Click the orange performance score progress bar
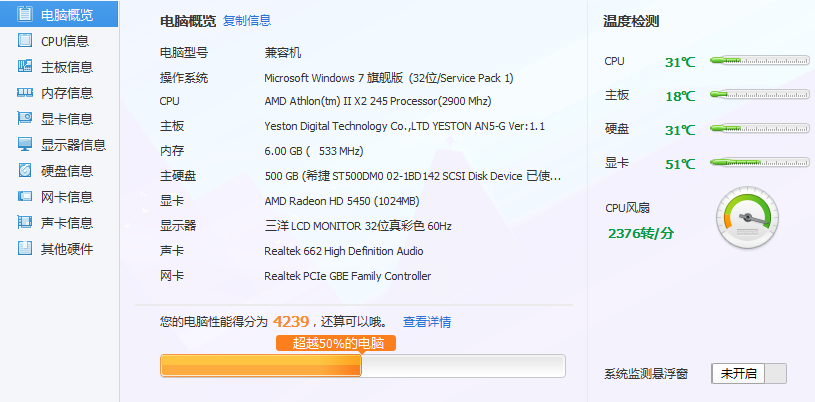Viewport: 815px width, 402px height. [x=362, y=366]
